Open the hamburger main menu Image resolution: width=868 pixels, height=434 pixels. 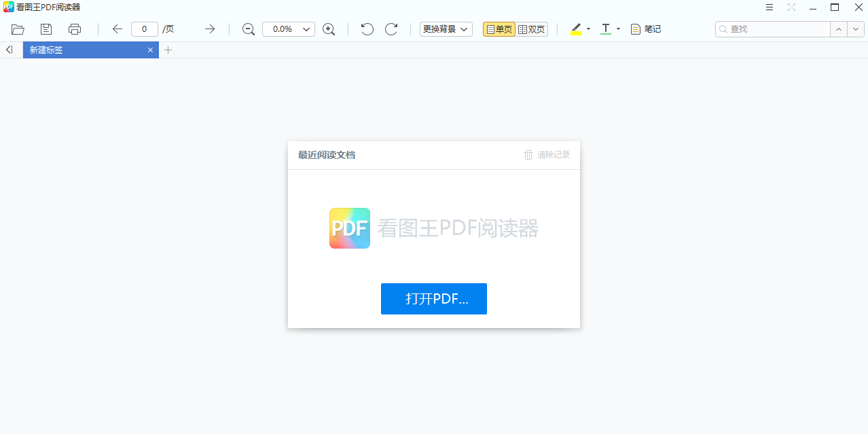770,7
